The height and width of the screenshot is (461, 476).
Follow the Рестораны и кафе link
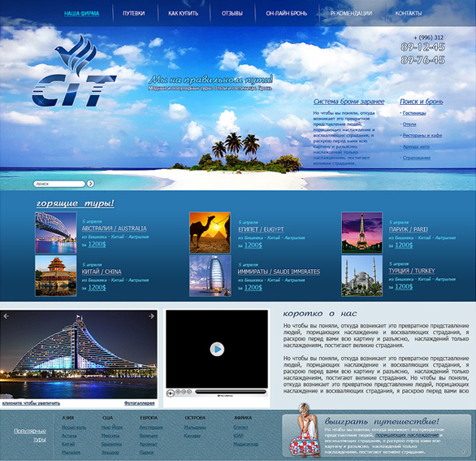[x=422, y=136]
